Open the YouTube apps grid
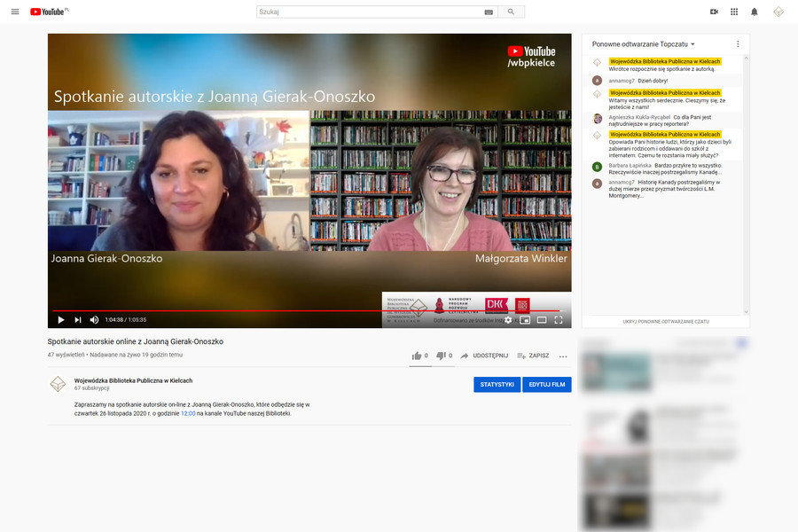798x532 pixels. click(734, 12)
